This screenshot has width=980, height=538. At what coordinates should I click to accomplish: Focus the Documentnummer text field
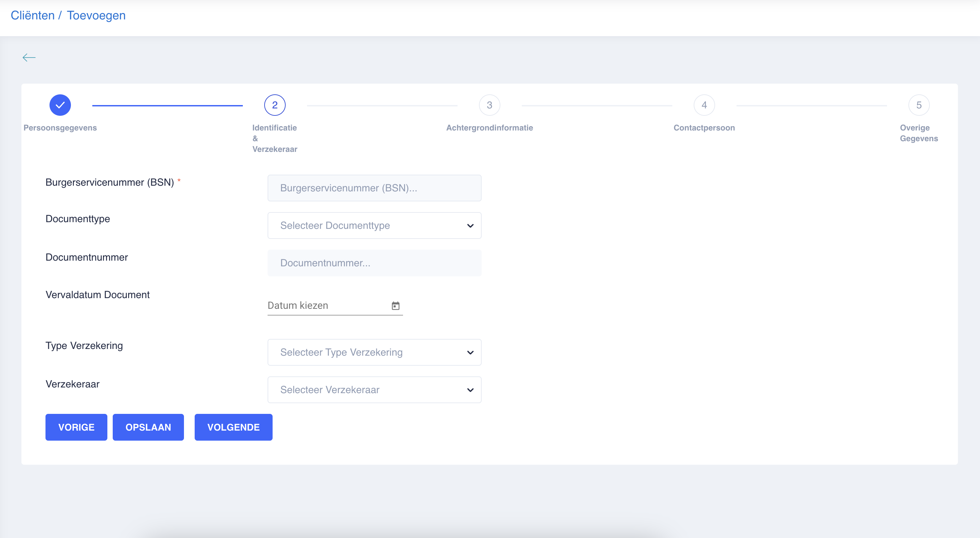coord(374,263)
